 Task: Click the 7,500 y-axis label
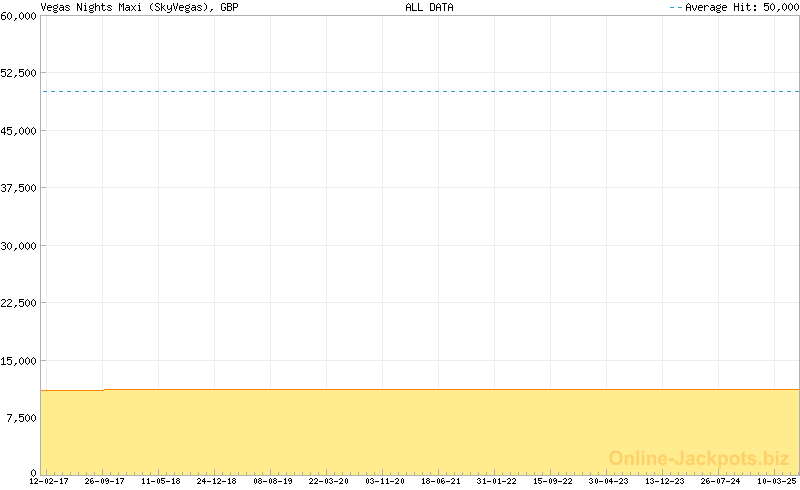point(22,418)
